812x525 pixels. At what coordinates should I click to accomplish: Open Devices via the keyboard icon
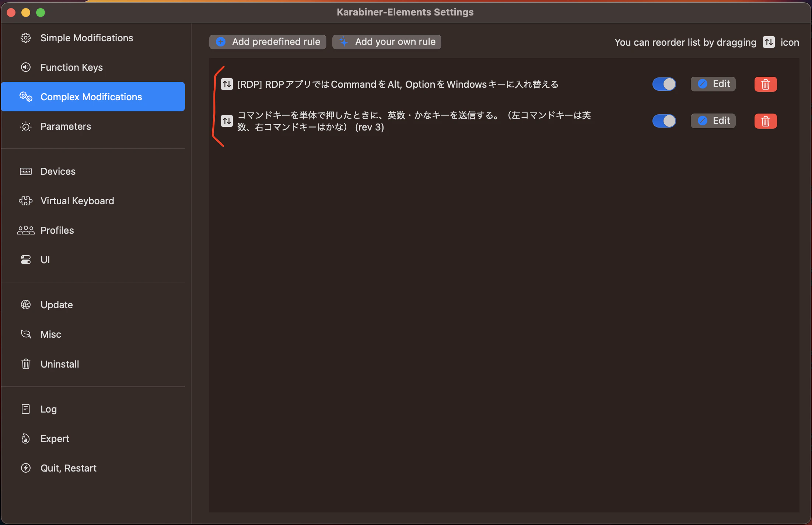pos(25,171)
